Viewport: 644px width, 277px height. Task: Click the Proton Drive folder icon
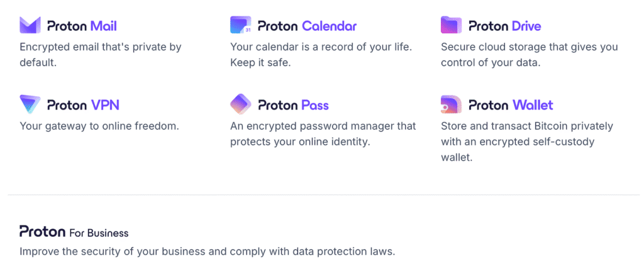tap(452, 26)
